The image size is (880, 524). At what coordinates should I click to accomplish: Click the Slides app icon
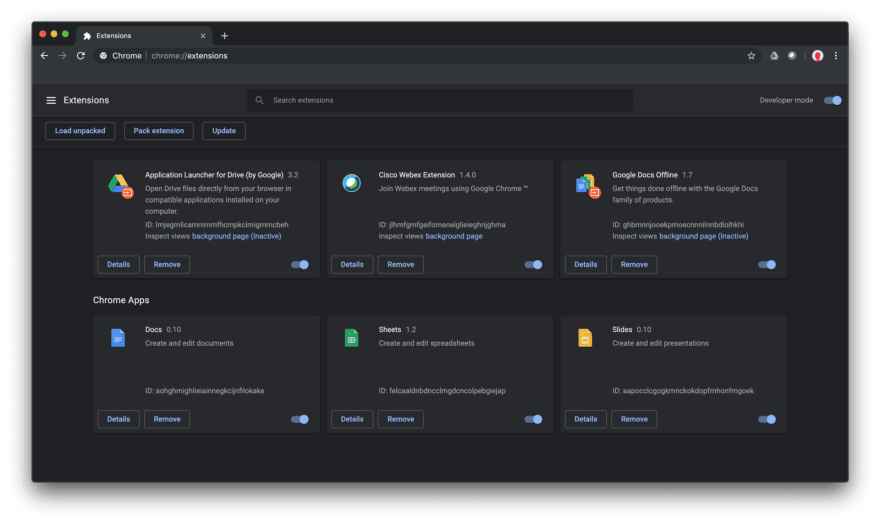click(x=585, y=338)
